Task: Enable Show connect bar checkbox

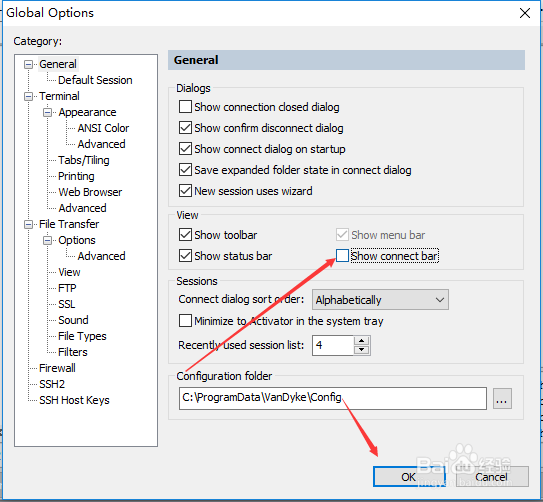Action: click(342, 256)
